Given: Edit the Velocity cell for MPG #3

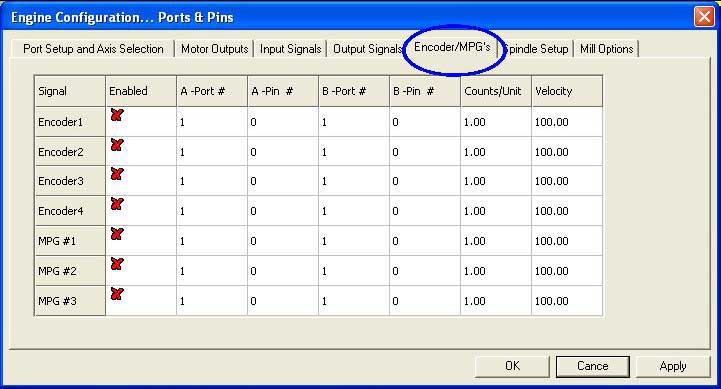Looking at the screenshot, I should point(567,301).
